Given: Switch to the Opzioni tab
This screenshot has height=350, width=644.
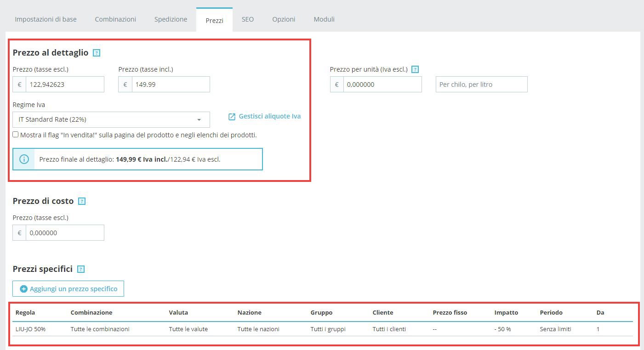Looking at the screenshot, I should pos(284,19).
